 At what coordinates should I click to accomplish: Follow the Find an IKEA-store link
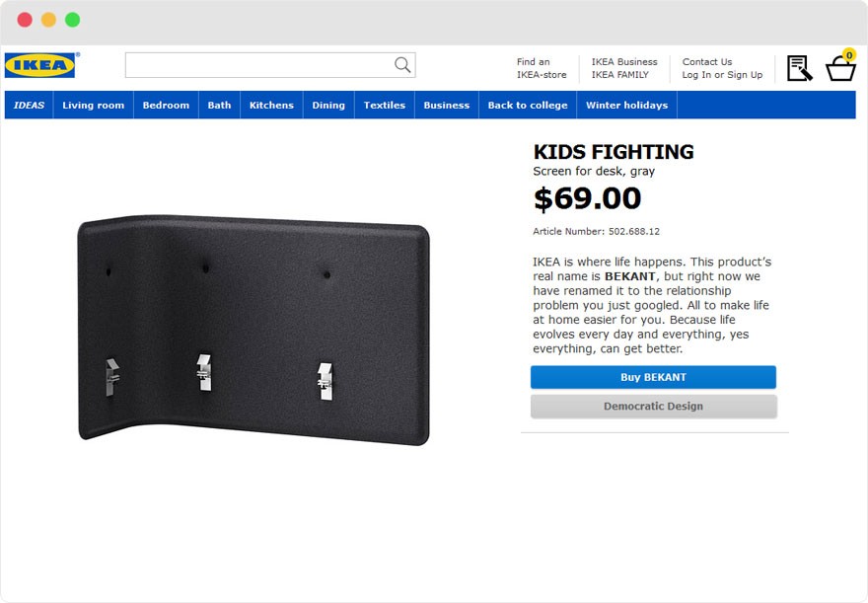[542, 68]
